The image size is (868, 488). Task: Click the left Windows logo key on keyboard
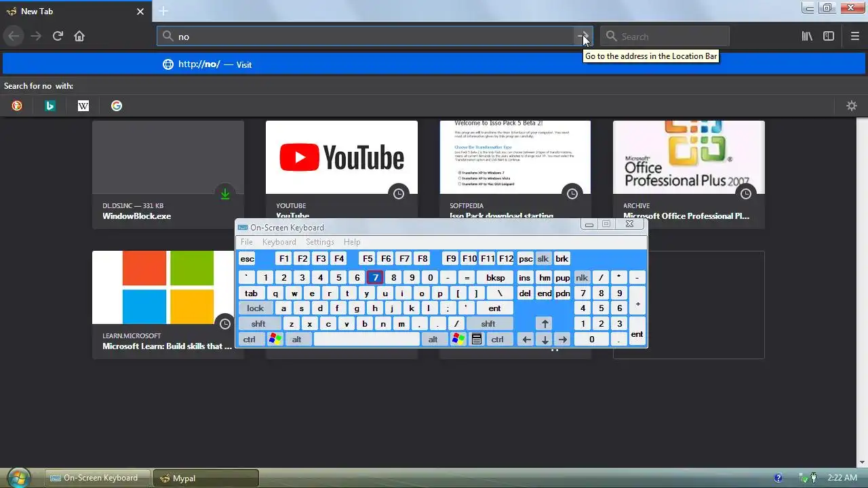(x=275, y=340)
